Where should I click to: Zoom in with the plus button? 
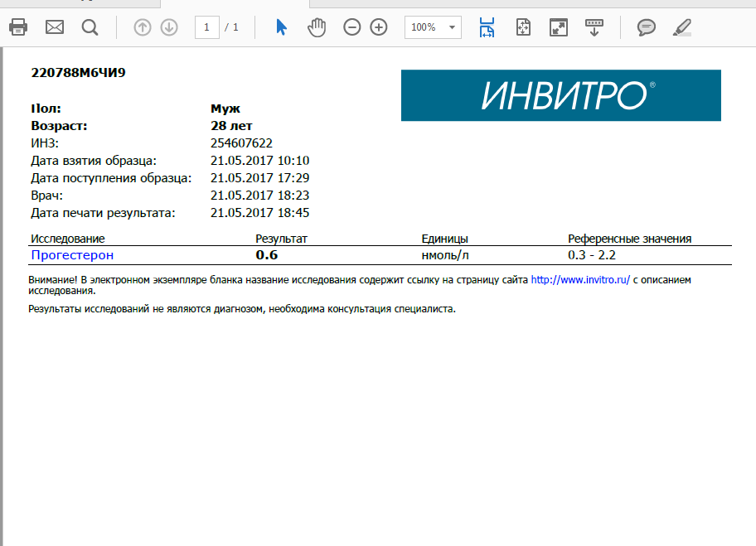[379, 27]
